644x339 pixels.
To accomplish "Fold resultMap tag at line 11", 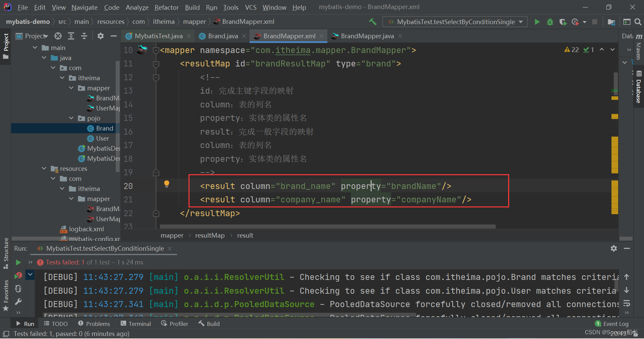I will [x=156, y=64].
